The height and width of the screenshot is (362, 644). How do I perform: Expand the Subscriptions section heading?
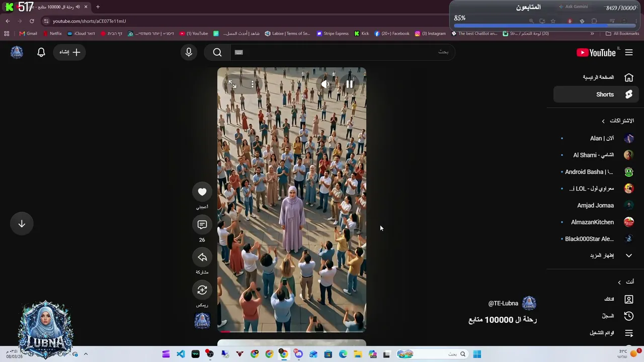click(618, 121)
